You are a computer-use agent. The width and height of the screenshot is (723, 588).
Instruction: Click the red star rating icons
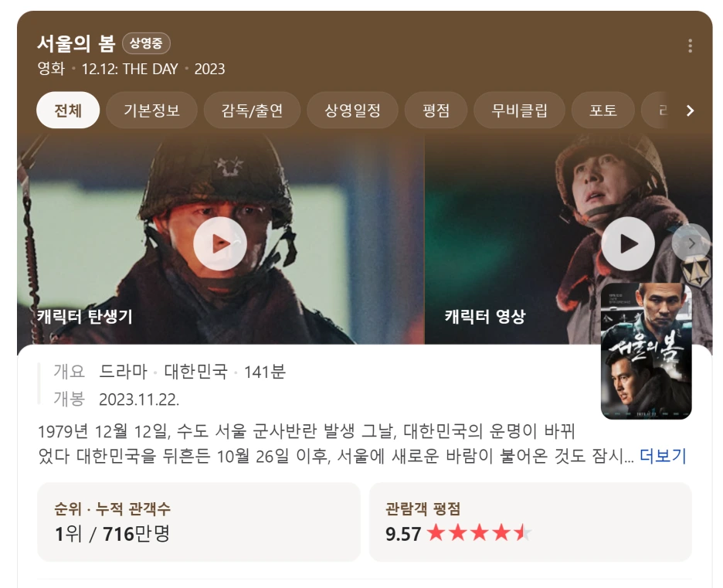tap(480, 533)
